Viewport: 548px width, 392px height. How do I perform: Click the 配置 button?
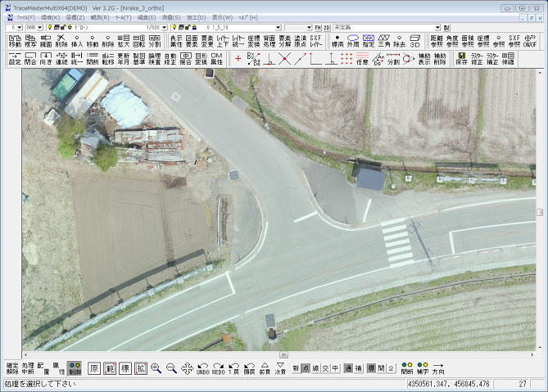[x=43, y=368]
